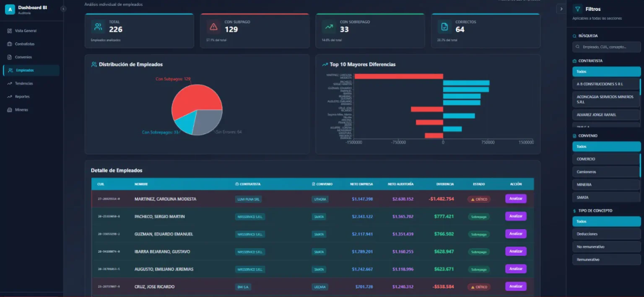The width and height of the screenshot is (644, 297).
Task: Click the Filtros funnel icon
Action: pos(578,9)
